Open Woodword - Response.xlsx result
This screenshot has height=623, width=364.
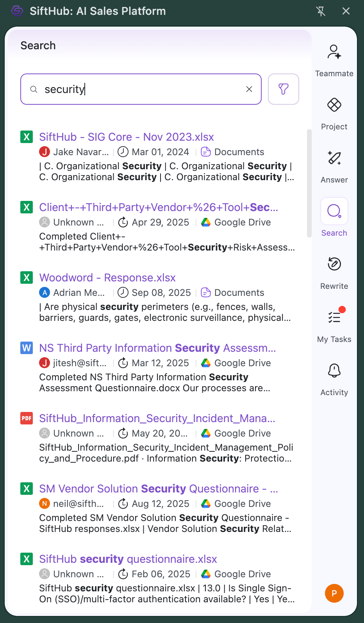coord(107,278)
